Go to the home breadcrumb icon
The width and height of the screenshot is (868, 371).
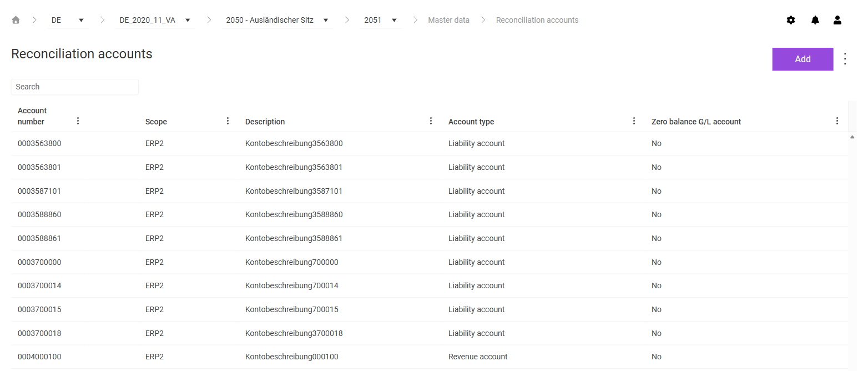coord(16,20)
